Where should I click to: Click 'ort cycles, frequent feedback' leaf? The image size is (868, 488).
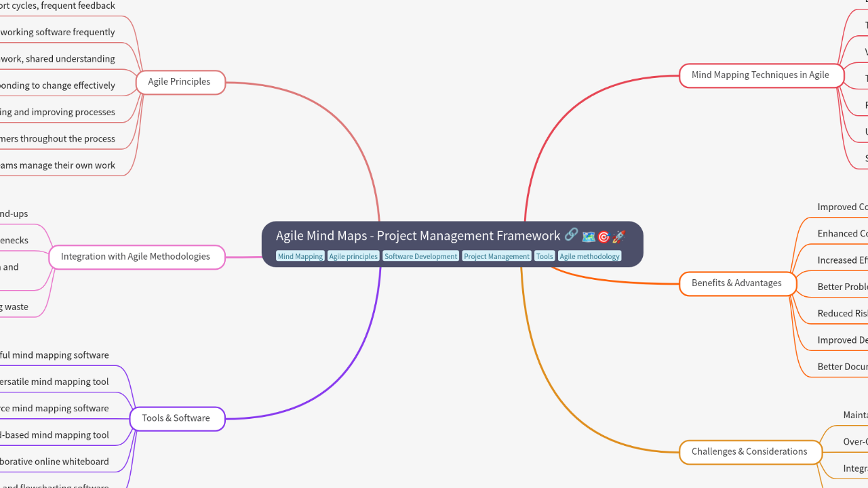(x=58, y=6)
